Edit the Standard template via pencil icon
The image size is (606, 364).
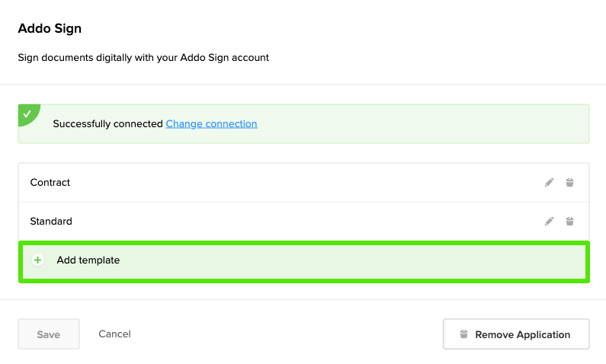[549, 222]
